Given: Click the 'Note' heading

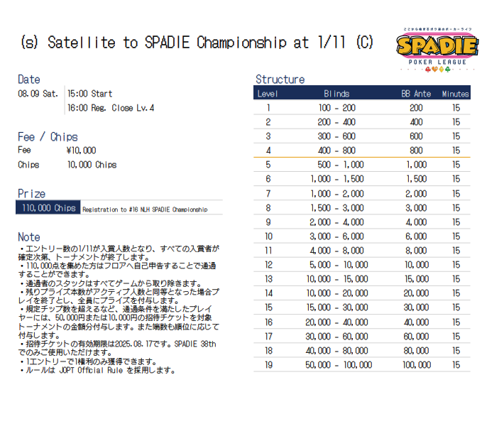Looking at the screenshot, I should point(29,237).
